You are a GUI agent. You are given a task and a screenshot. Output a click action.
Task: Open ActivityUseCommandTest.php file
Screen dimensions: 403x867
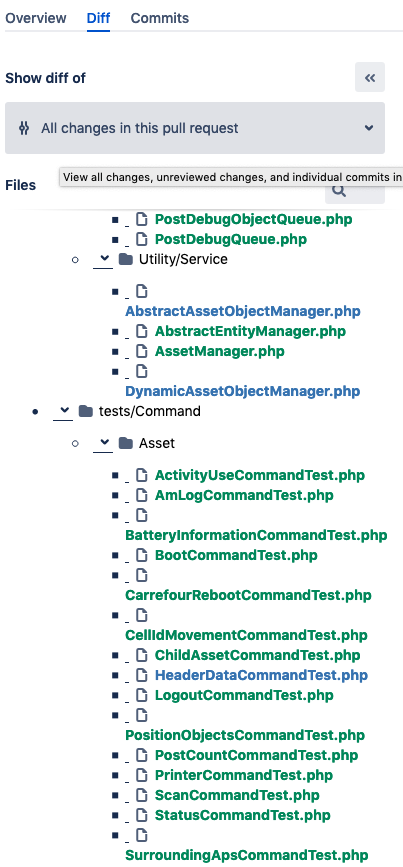coord(260,475)
